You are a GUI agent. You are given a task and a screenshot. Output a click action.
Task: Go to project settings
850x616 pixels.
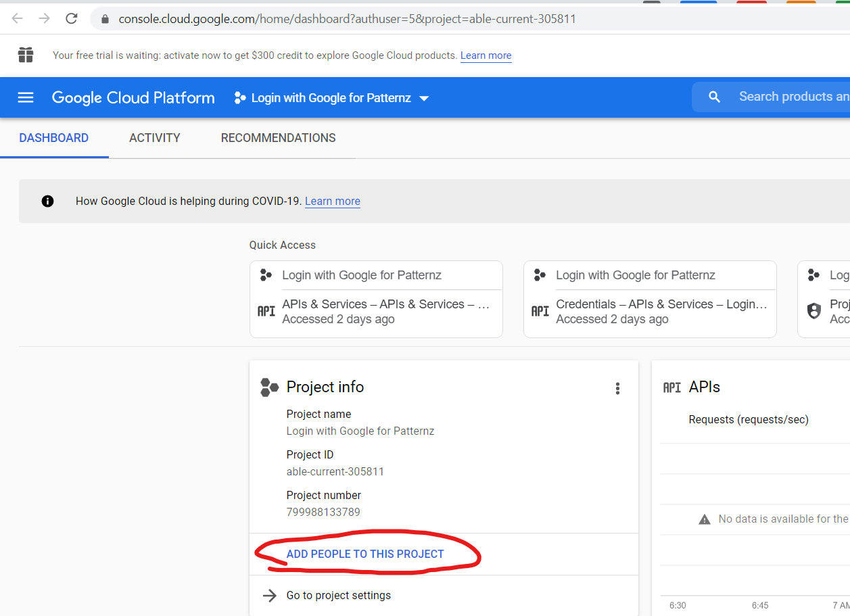(x=338, y=596)
